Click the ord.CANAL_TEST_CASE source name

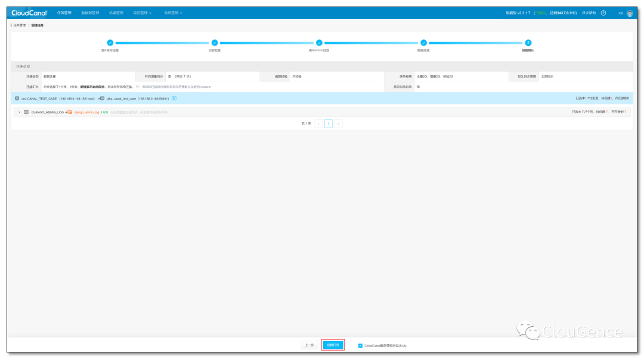39,98
